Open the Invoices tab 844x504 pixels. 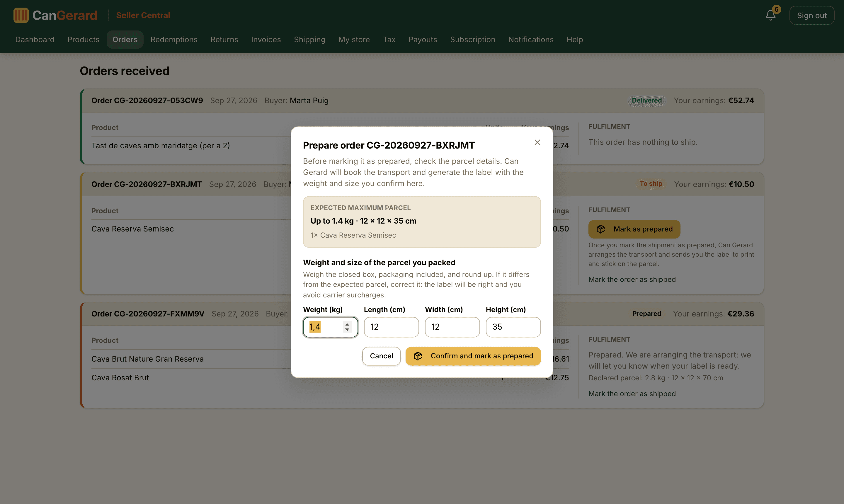[x=266, y=40]
